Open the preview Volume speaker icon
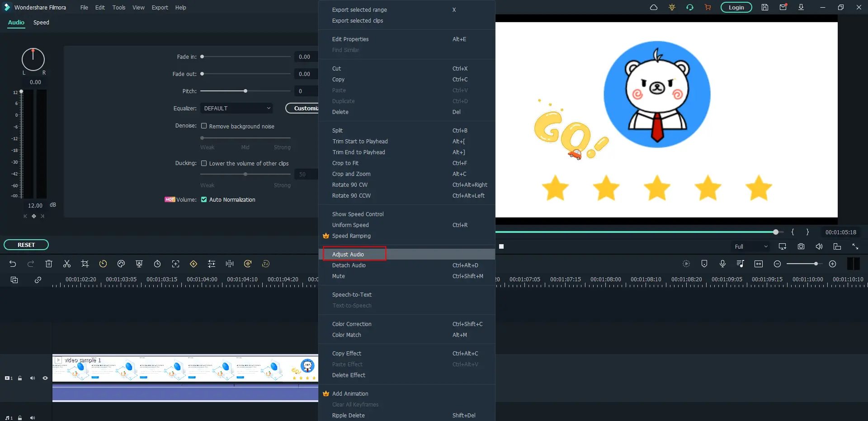The height and width of the screenshot is (421, 868). (819, 246)
